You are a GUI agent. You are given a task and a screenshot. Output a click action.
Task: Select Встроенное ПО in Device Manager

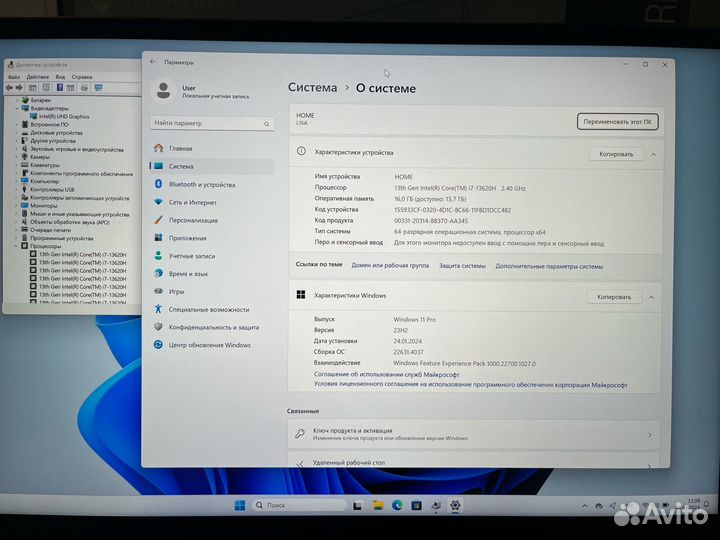pos(49,124)
